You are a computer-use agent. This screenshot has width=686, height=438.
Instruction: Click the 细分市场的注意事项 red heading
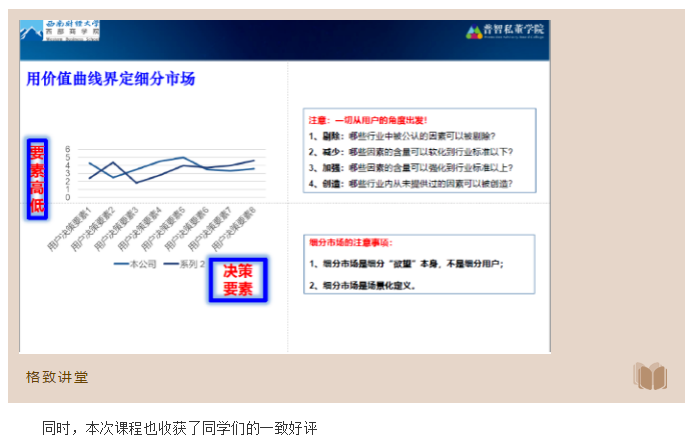352,242
